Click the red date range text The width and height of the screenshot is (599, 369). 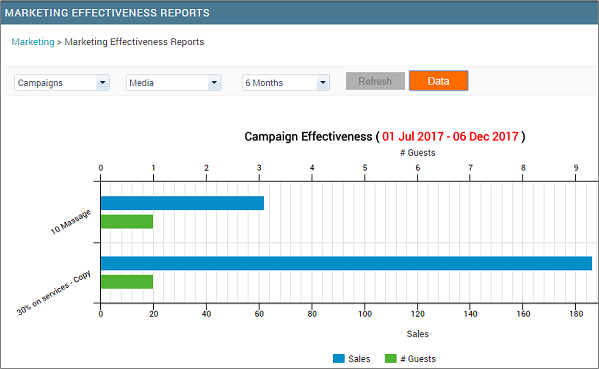(x=450, y=136)
